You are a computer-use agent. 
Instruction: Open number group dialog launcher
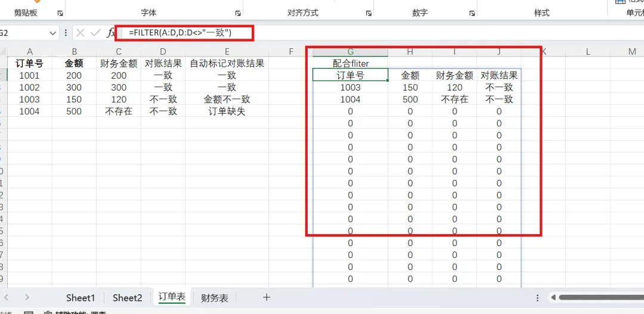point(472,14)
